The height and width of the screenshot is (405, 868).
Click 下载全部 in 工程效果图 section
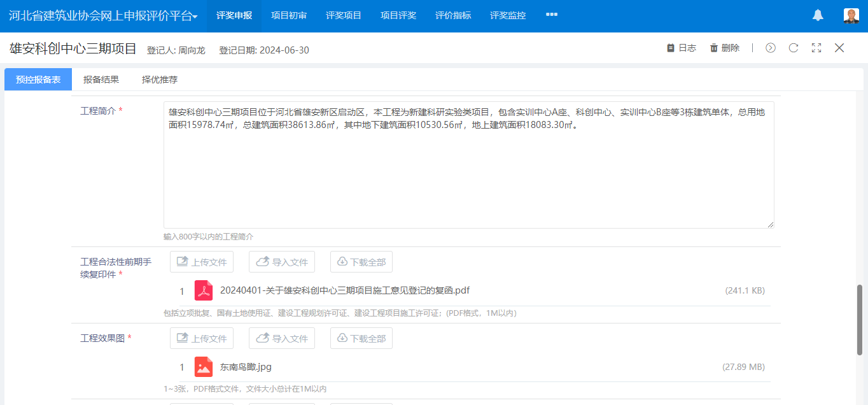[361, 338]
